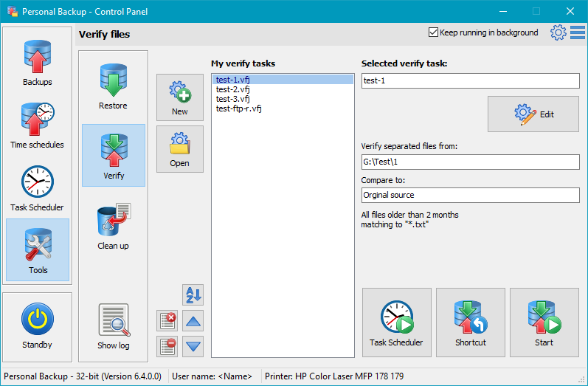Sort verify tasks alphabetically

point(193,295)
